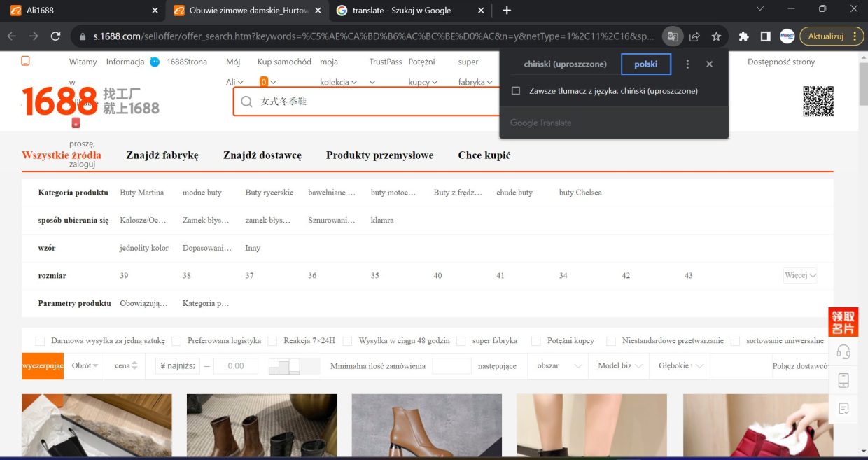
Task: Filter by Buty Martina category link
Action: coord(141,193)
